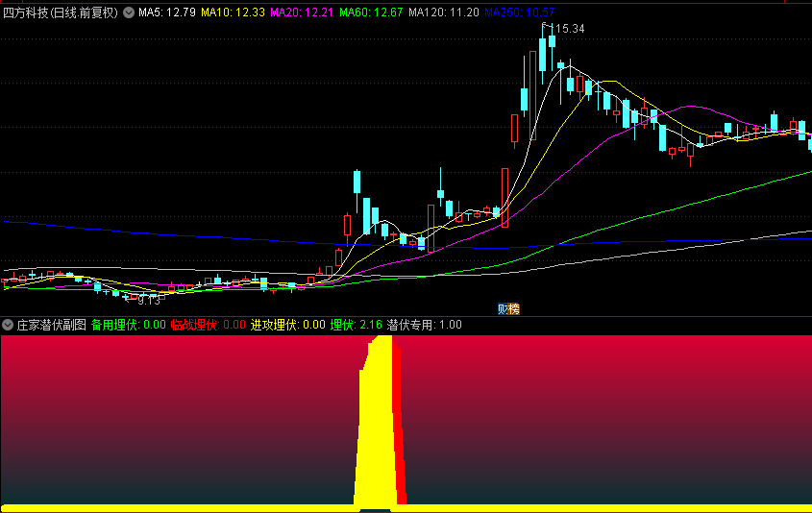Viewport: 812px width, 513px height.
Task: Select the MA250: 10.57 label
Action: click(520, 12)
